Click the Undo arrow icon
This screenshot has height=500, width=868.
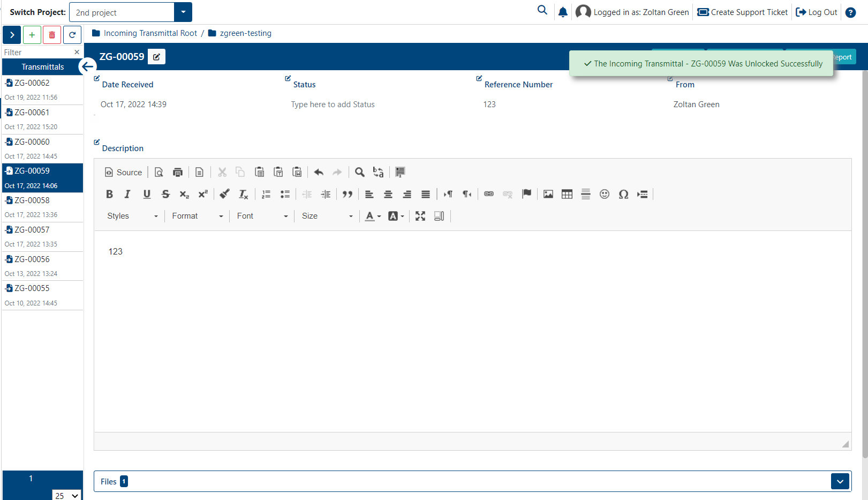319,172
